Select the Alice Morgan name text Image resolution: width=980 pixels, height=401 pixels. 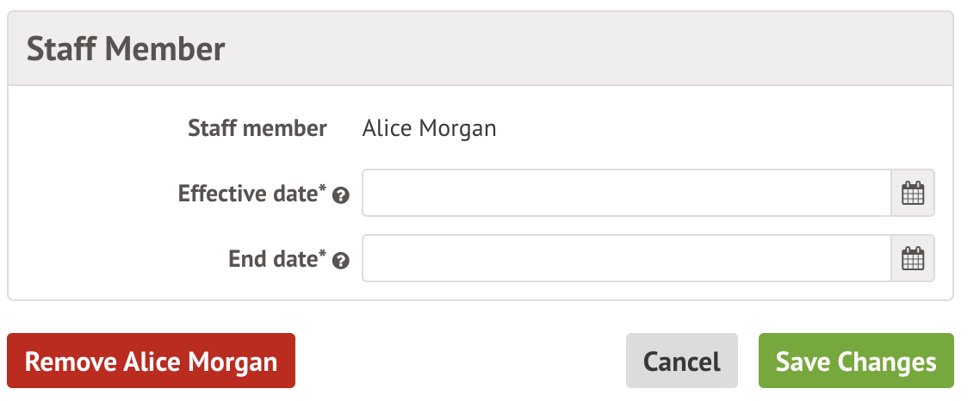coord(429,129)
